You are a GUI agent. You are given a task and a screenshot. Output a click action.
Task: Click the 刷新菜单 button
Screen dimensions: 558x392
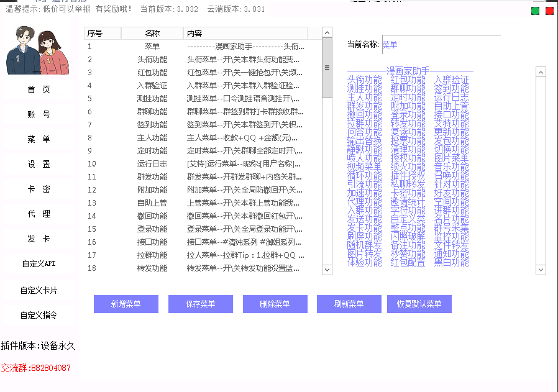(x=349, y=304)
